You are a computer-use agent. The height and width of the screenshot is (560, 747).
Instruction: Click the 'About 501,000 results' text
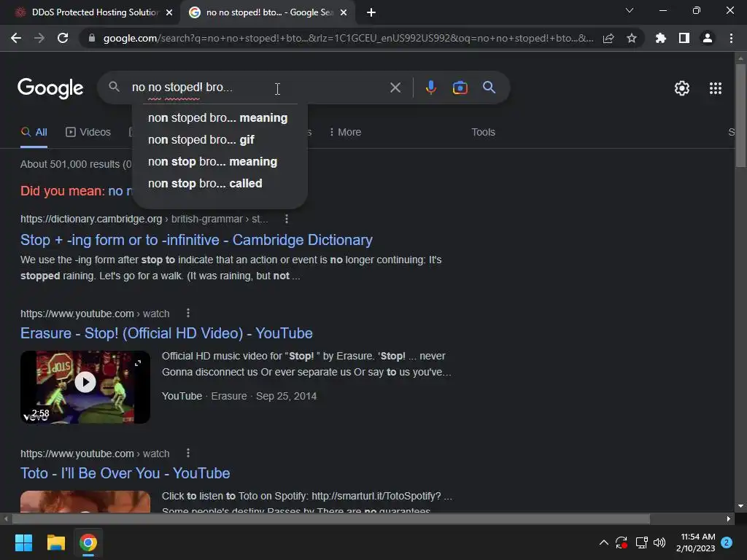(75, 164)
